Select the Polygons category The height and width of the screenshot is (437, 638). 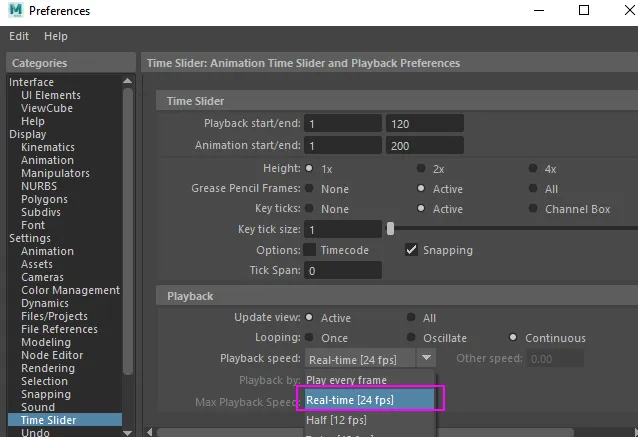pyautogui.click(x=44, y=199)
